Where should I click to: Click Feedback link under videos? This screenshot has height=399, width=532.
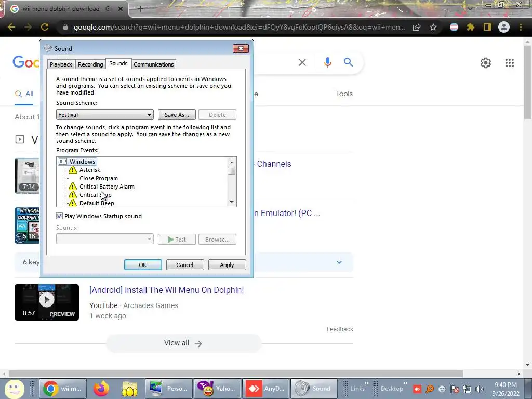click(x=340, y=329)
